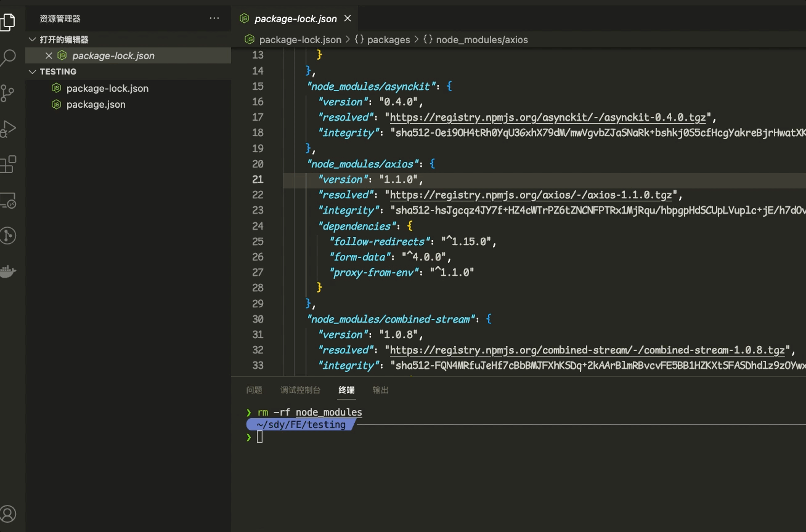The width and height of the screenshot is (806, 532).
Task: Open the Run and Debug view
Action: (7, 129)
